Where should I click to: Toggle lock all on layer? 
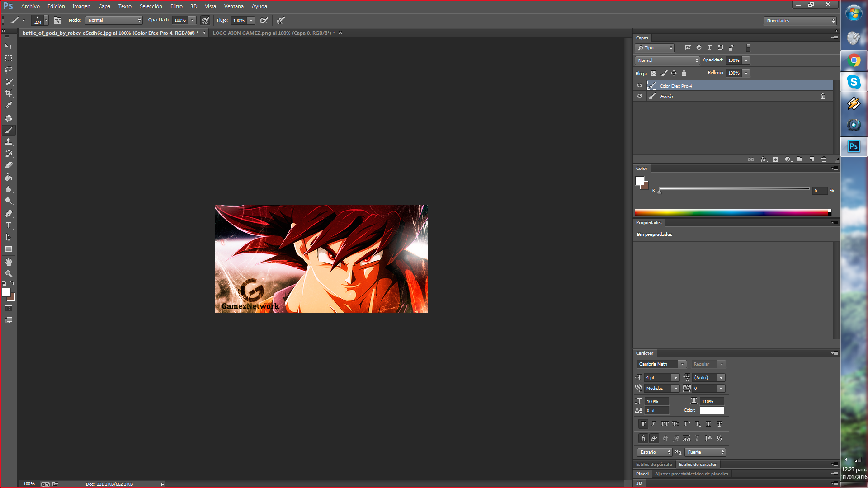tap(684, 73)
